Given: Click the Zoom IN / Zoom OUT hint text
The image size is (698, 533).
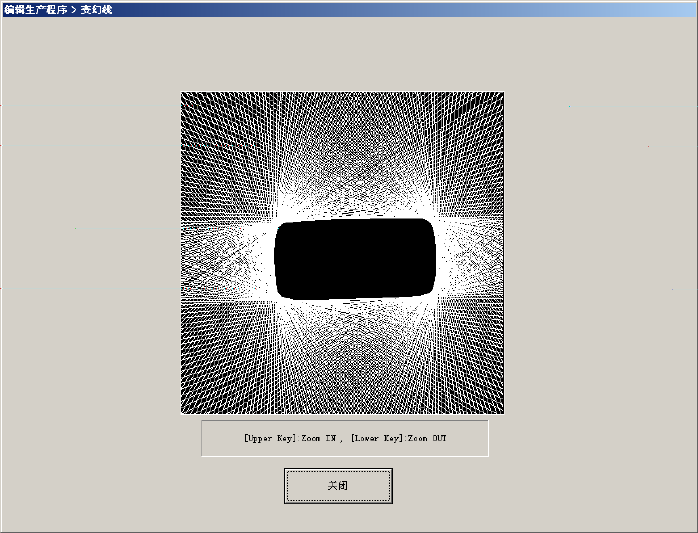Looking at the screenshot, I should (345, 438).
